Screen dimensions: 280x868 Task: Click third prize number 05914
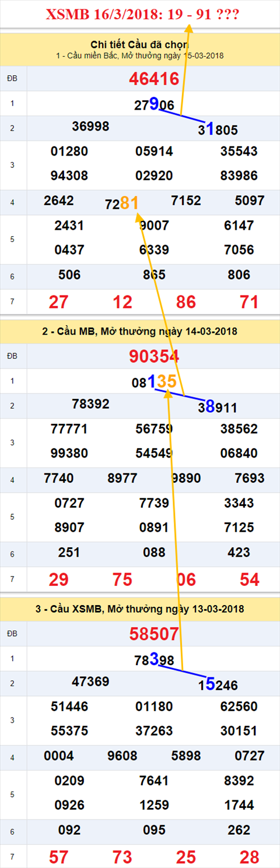click(x=154, y=152)
